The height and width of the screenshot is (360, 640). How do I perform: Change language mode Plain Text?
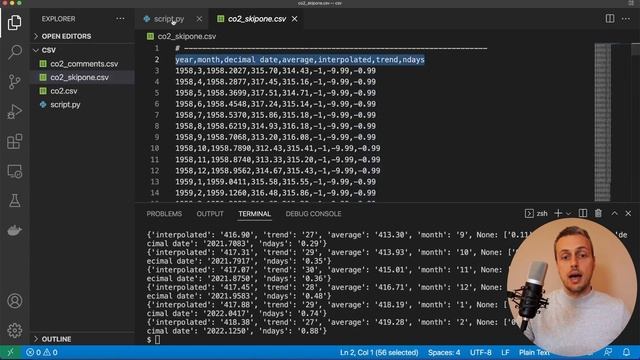point(534,352)
